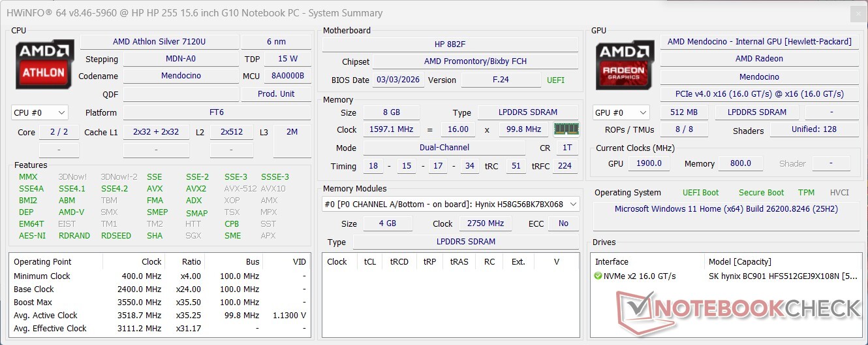Click the Avg. Active Clock row
Image resolution: width=868 pixels, height=345 pixels.
pos(159,316)
